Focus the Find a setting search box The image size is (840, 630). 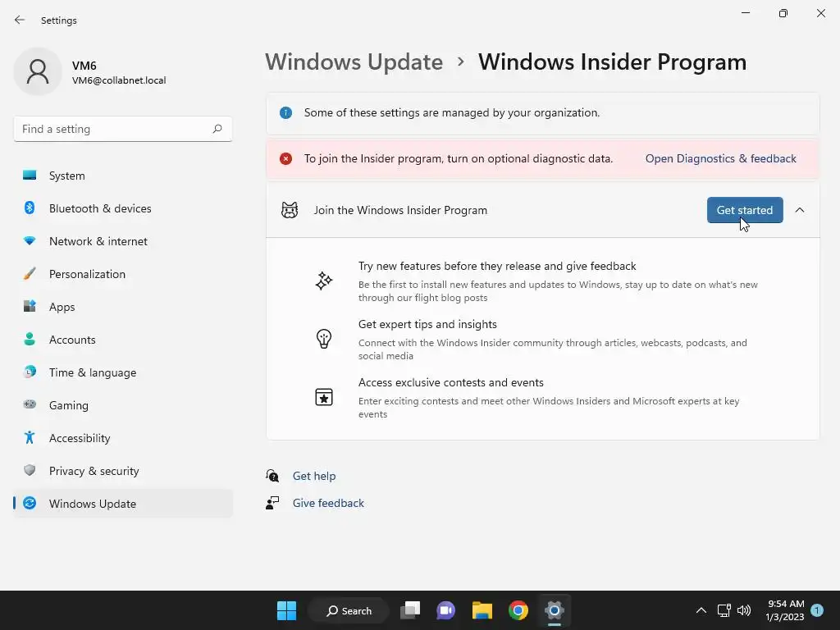123,129
